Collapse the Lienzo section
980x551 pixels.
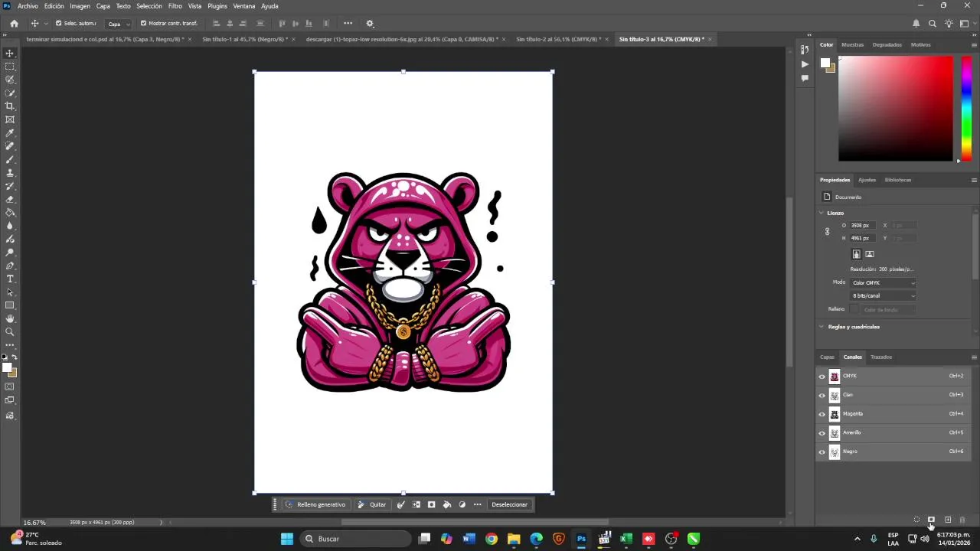coord(822,213)
